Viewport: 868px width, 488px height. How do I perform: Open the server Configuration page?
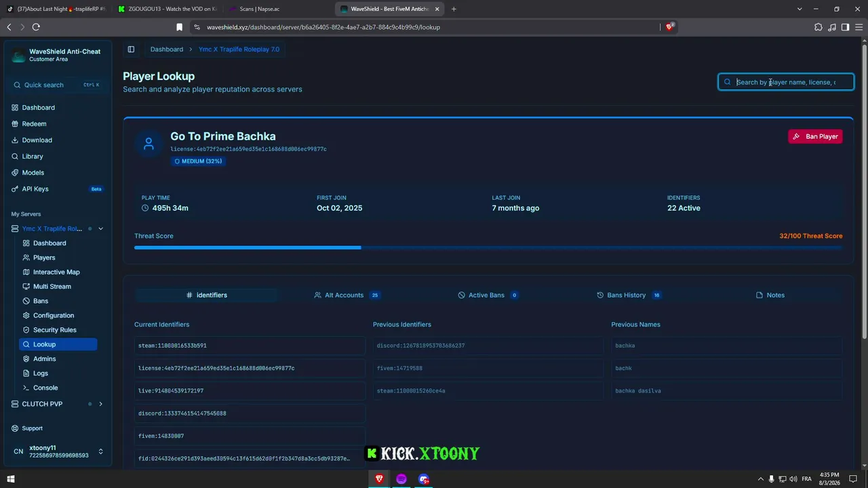54,315
